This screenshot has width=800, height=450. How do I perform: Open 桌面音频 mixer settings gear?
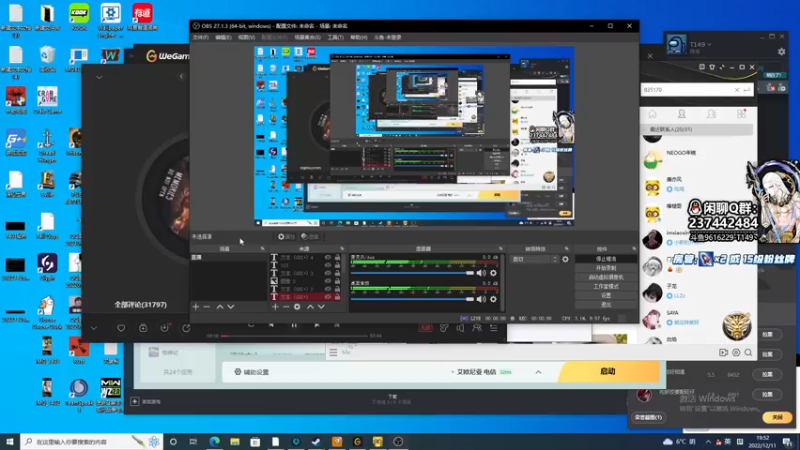tap(493, 299)
